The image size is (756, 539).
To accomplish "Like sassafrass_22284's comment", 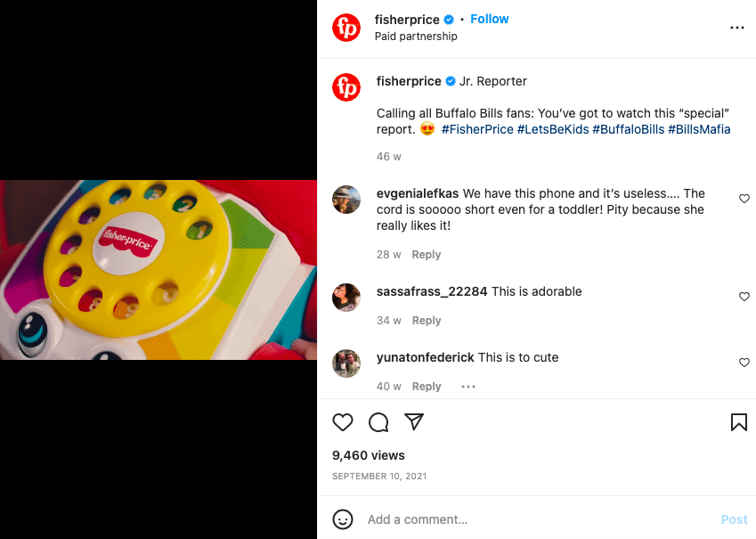I will point(744,297).
